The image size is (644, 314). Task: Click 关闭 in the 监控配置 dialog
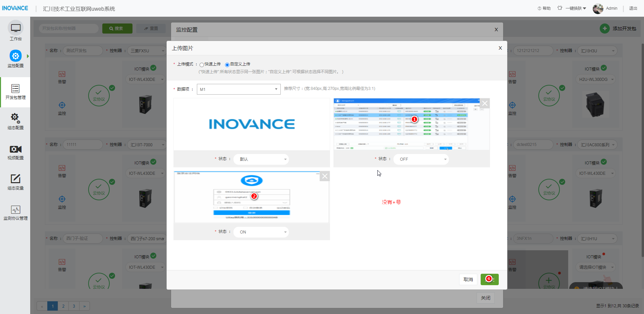(x=485, y=298)
